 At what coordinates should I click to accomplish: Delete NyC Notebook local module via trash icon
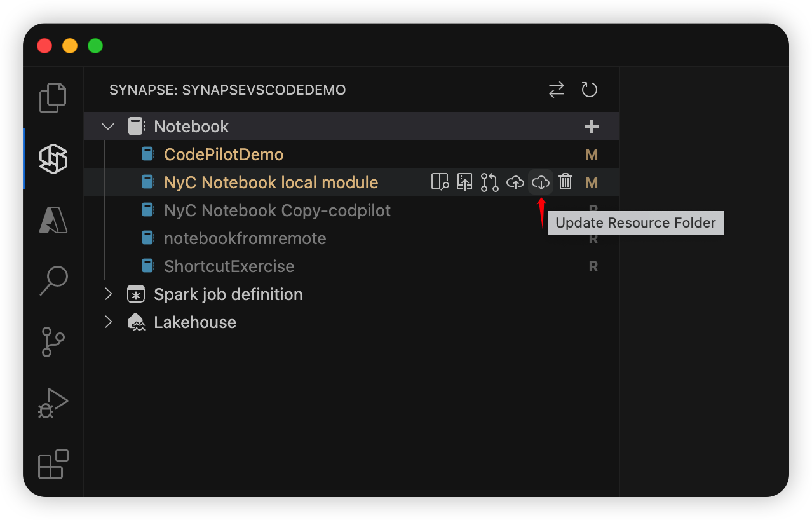pos(565,182)
